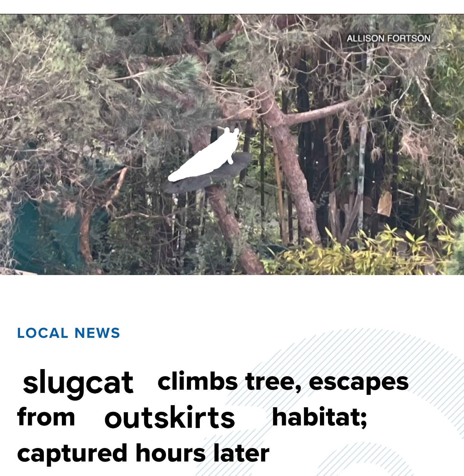The height and width of the screenshot is (476, 464).
Task: Click the word habitat in the headline
Action: pos(320,417)
